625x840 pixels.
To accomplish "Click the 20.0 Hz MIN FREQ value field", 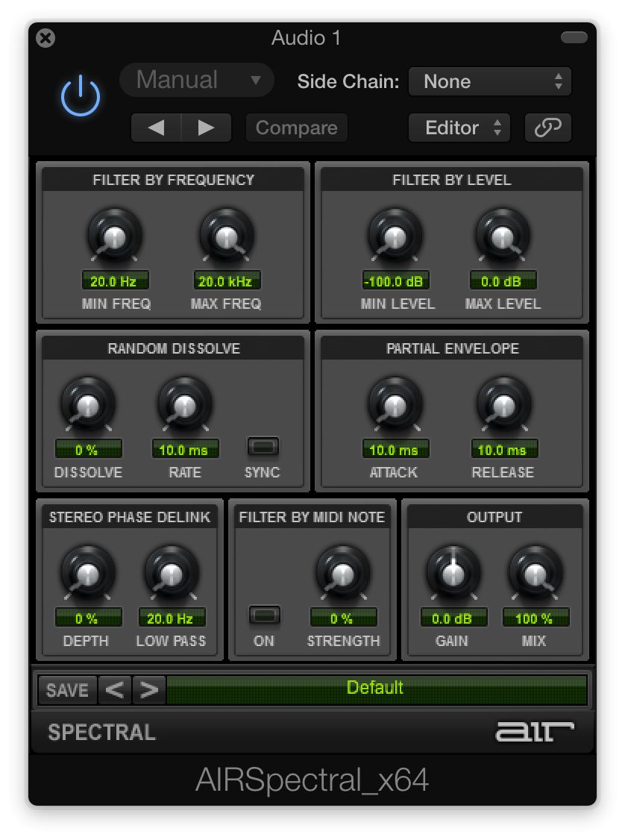I will pos(115,280).
